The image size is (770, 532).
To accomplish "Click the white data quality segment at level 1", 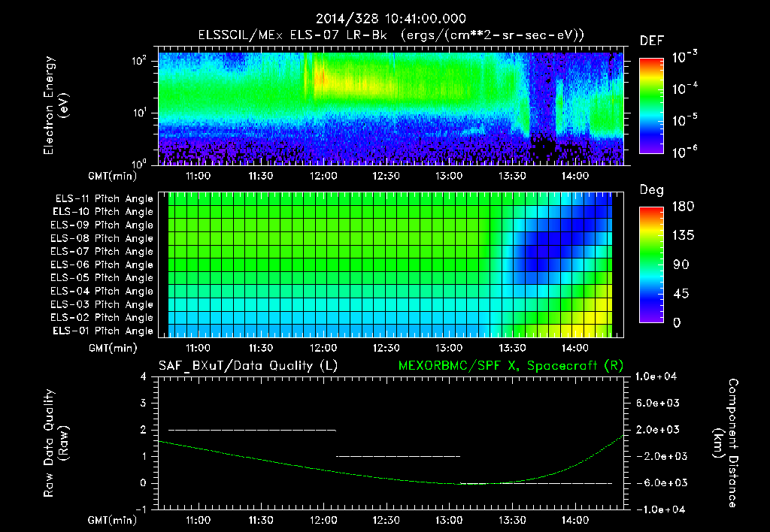I will point(399,456).
